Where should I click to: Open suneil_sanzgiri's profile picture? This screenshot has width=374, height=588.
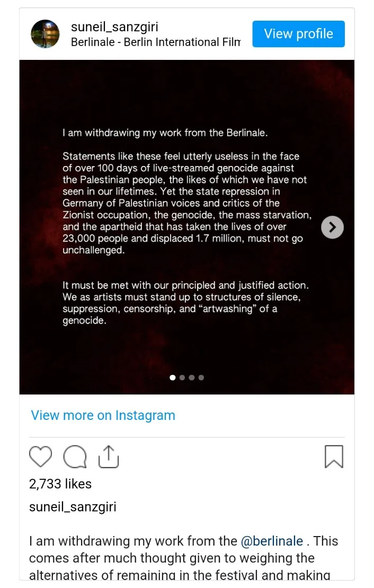(x=45, y=34)
